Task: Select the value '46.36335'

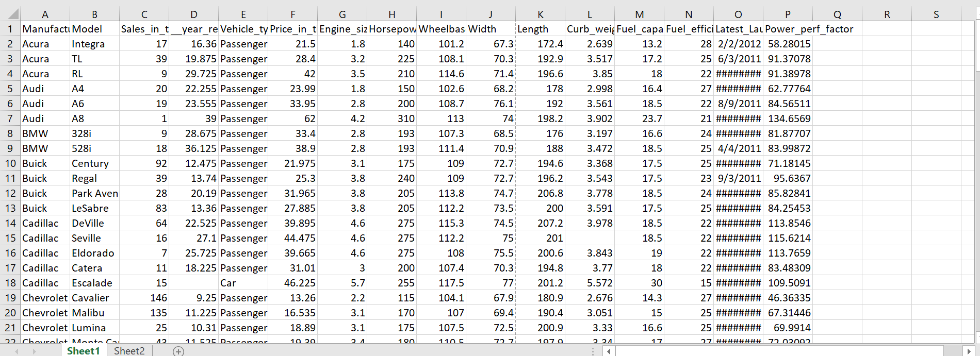Action: point(788,298)
